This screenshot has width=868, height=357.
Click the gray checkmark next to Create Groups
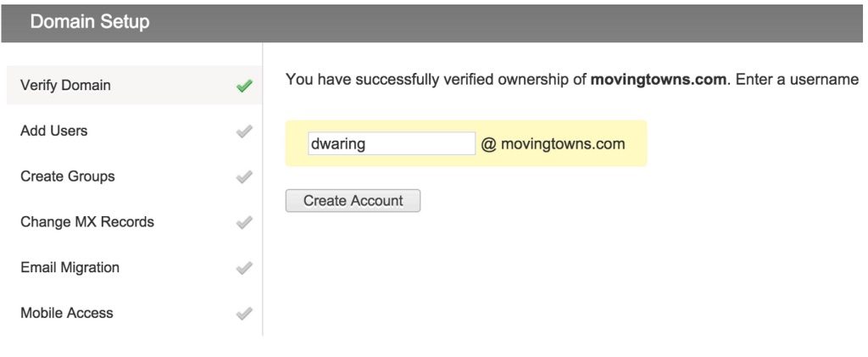(244, 176)
